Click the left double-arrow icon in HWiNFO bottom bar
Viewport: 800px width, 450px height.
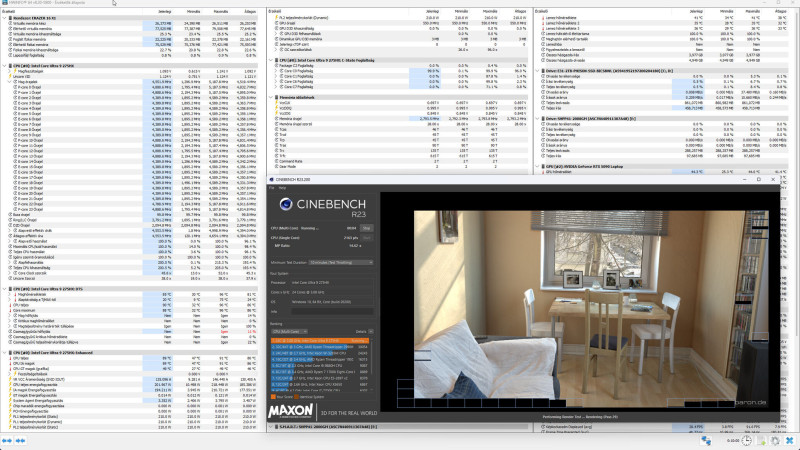(x=7, y=441)
